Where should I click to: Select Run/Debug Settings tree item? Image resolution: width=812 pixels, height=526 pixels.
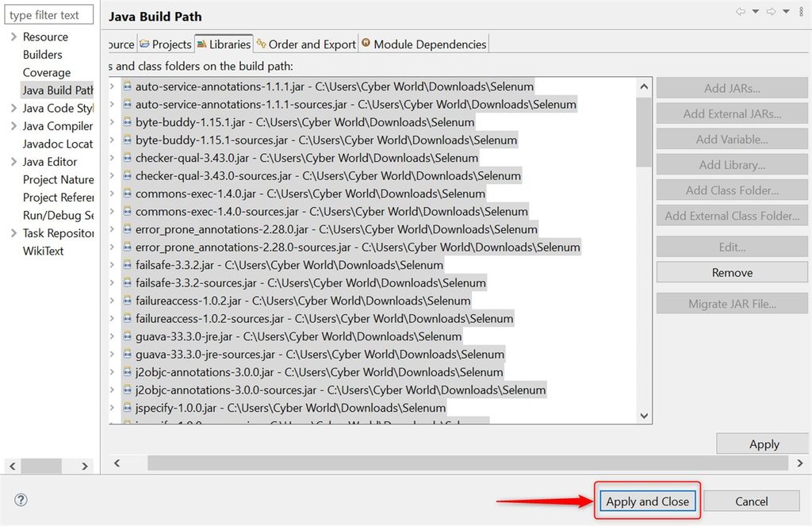click(58, 215)
